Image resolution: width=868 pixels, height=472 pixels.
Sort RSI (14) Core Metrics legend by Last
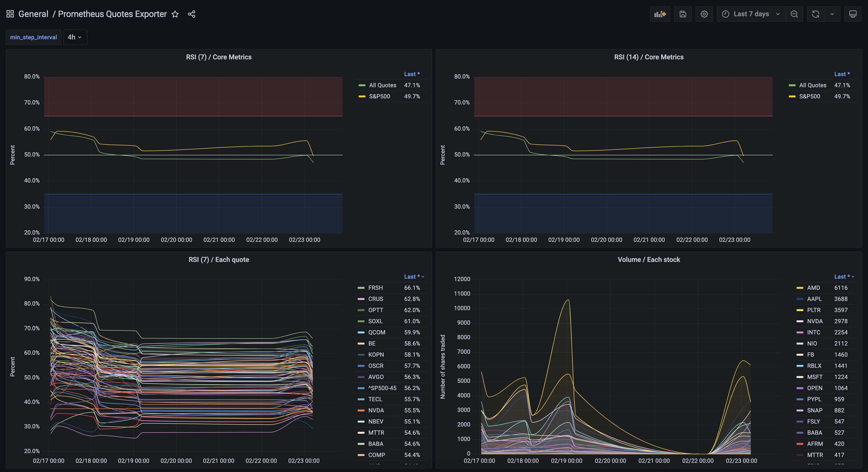coord(842,74)
